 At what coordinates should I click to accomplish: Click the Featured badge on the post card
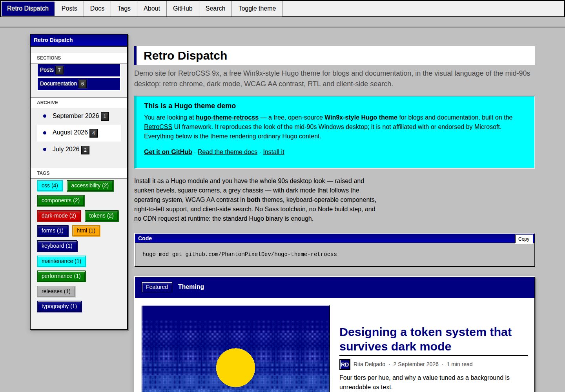157,287
